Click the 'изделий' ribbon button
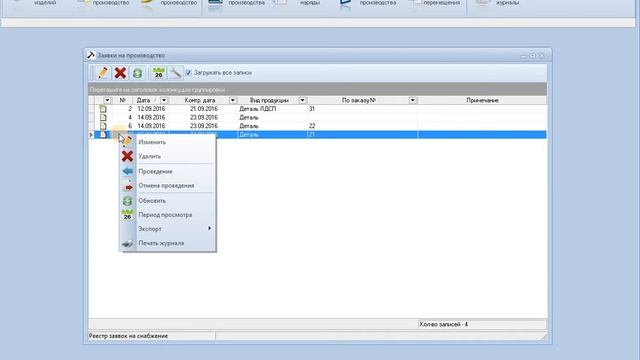Viewport: 640px width, 360px height. pos(45,3)
